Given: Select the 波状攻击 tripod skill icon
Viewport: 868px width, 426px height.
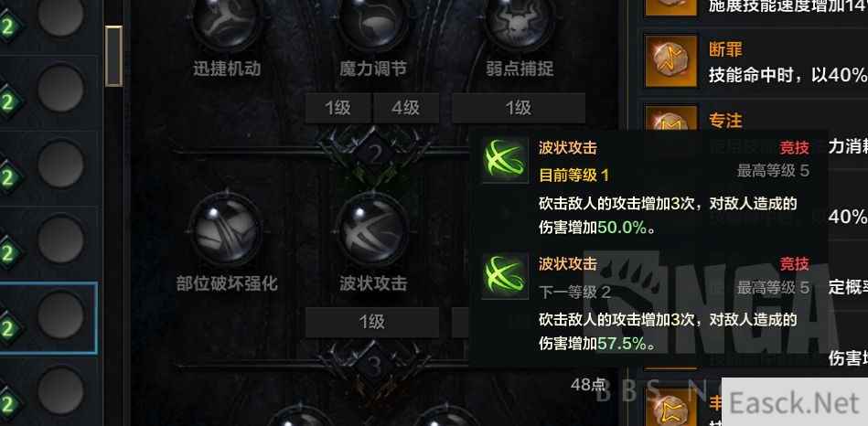Looking at the screenshot, I should pos(372,229).
